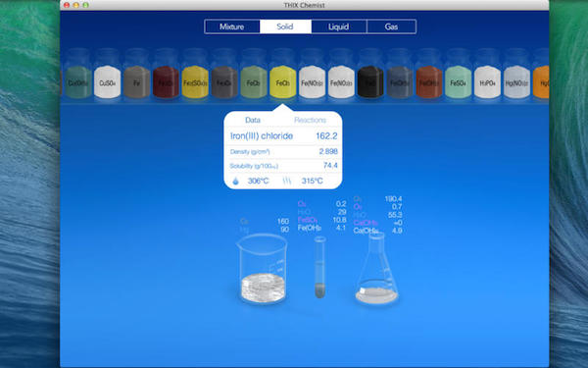This screenshot has height=368, width=588.
Task: Click value 190.4 above the flask
Action: pyautogui.click(x=393, y=199)
